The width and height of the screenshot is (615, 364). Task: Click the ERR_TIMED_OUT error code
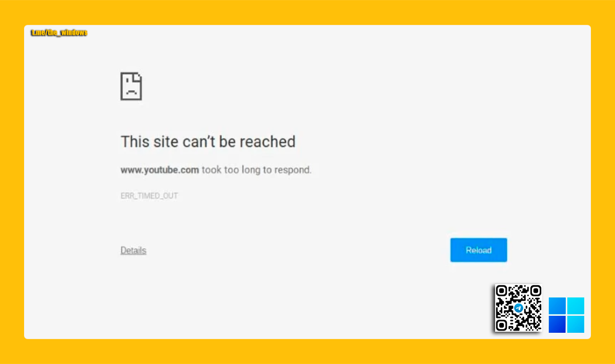[149, 196]
